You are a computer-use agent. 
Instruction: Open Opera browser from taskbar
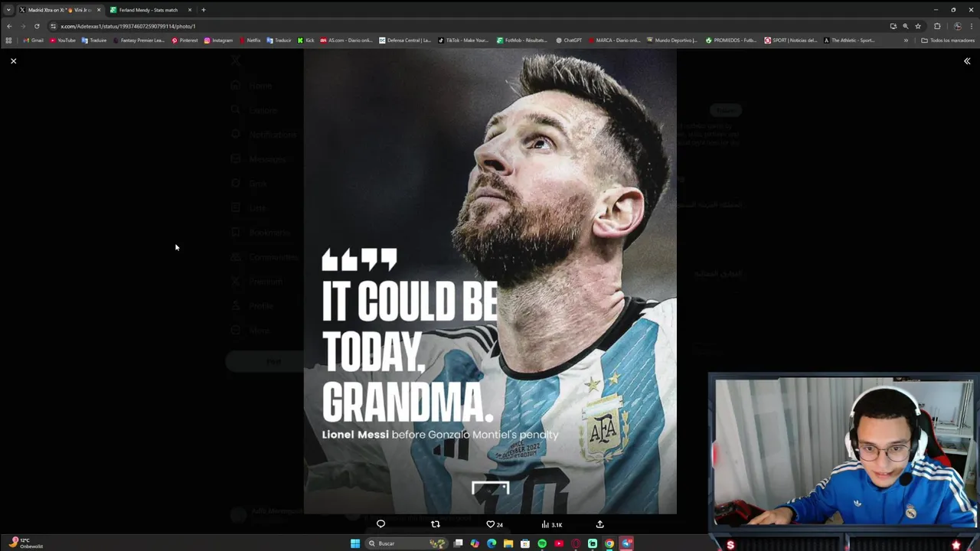pyautogui.click(x=576, y=543)
